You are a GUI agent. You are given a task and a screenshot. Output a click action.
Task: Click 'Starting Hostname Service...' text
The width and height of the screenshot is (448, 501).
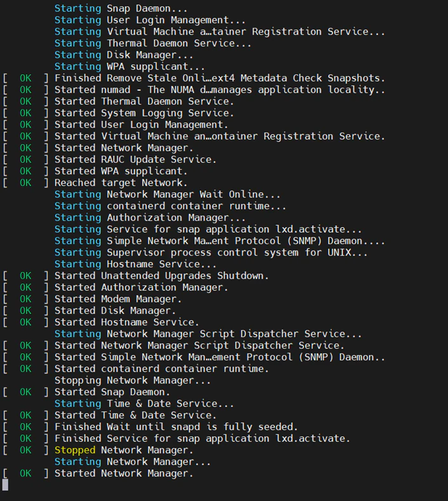(136, 264)
